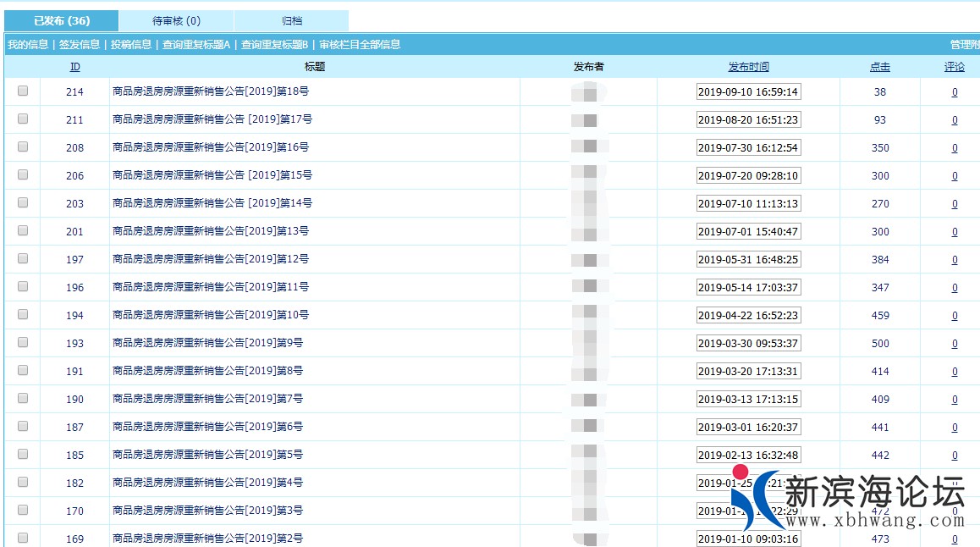The image size is (980, 547).
Task: Open comment count link for ID 208
Action: pos(955,148)
